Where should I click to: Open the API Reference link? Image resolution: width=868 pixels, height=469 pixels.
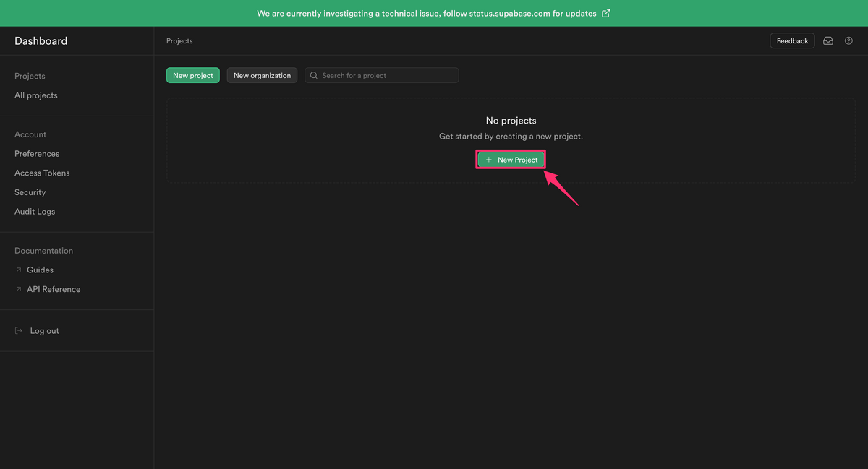click(54, 289)
